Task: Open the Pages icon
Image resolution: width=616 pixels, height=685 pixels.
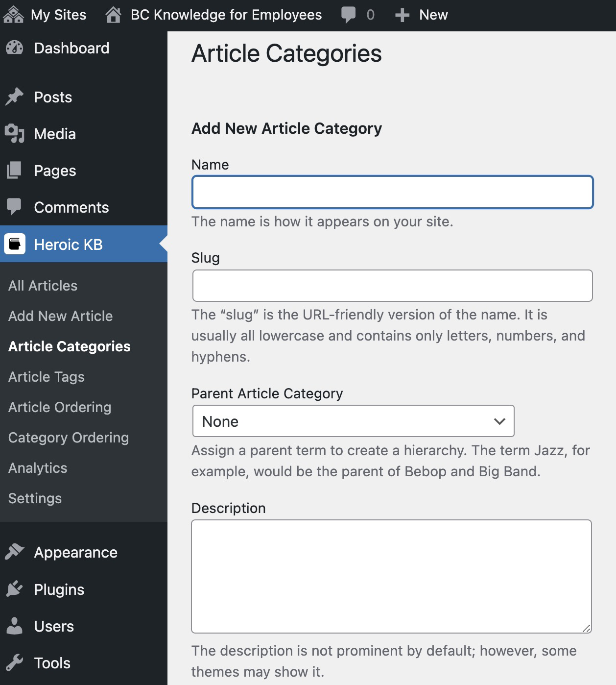Action: pos(15,170)
